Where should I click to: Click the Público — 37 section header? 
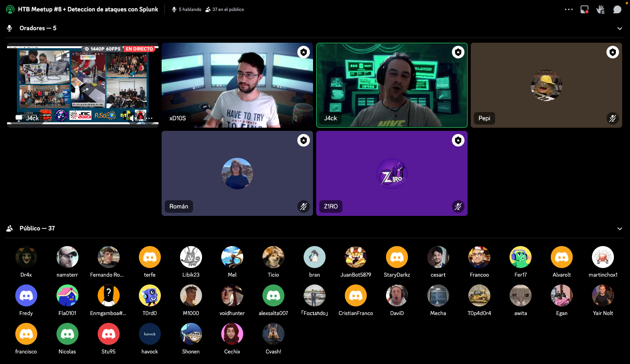tap(37, 228)
